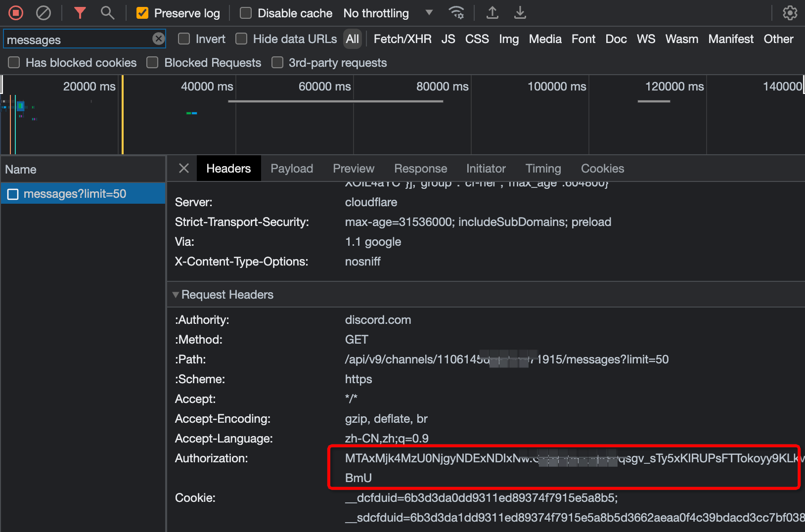This screenshot has width=805, height=532.
Task: Click the GET method value
Action: click(357, 340)
